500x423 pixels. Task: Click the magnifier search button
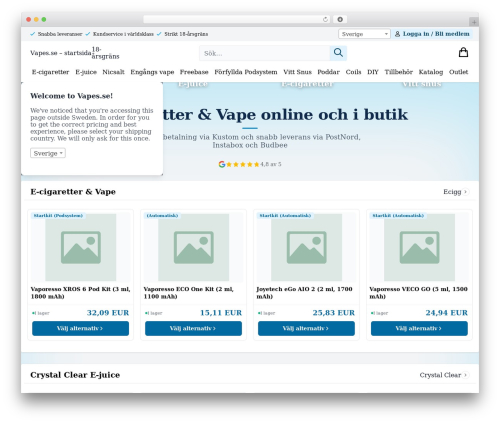point(338,53)
